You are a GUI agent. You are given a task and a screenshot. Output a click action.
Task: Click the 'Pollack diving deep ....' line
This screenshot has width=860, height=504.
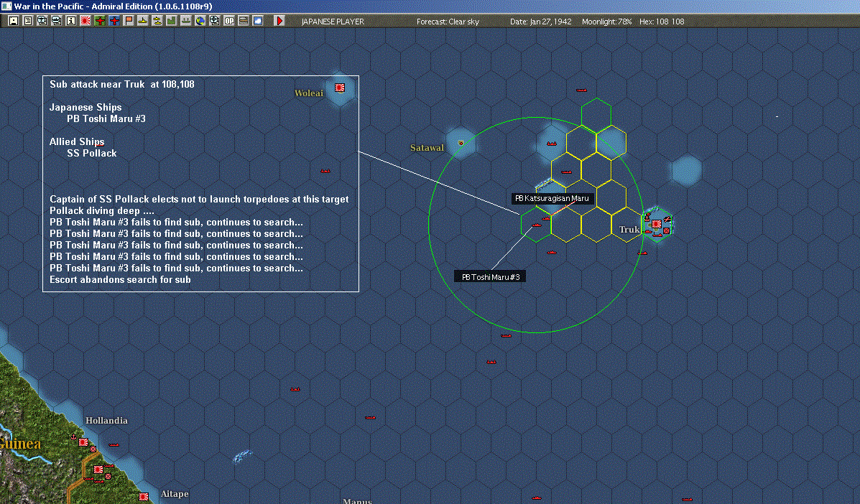coord(101,211)
